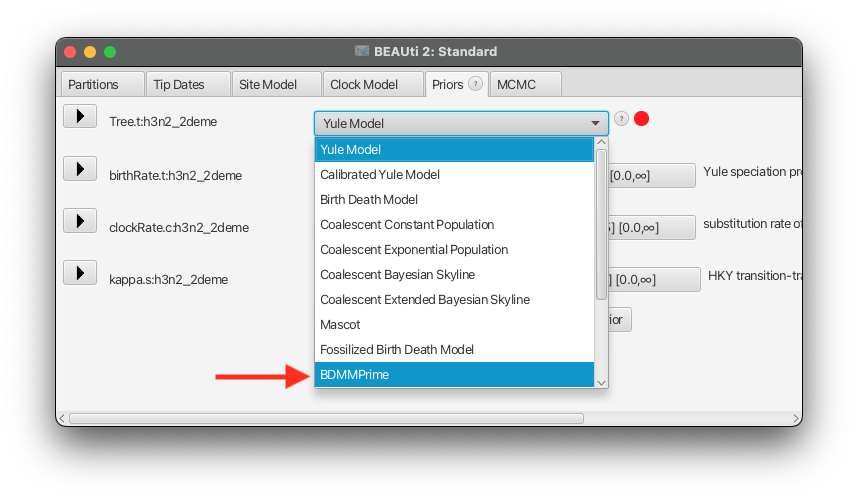This screenshot has height=500, width=858.
Task: Choose BDMMPrime tree prior
Action: coord(454,375)
